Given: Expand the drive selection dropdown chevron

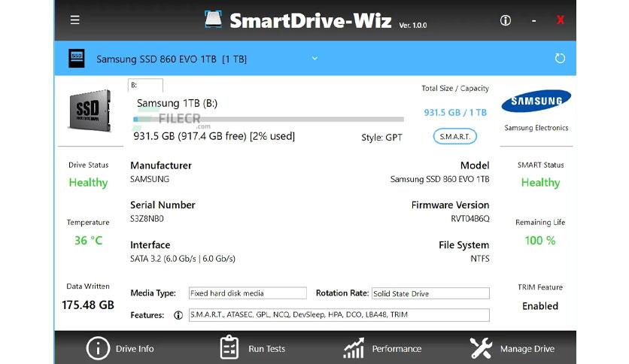Looking at the screenshot, I should (315, 58).
